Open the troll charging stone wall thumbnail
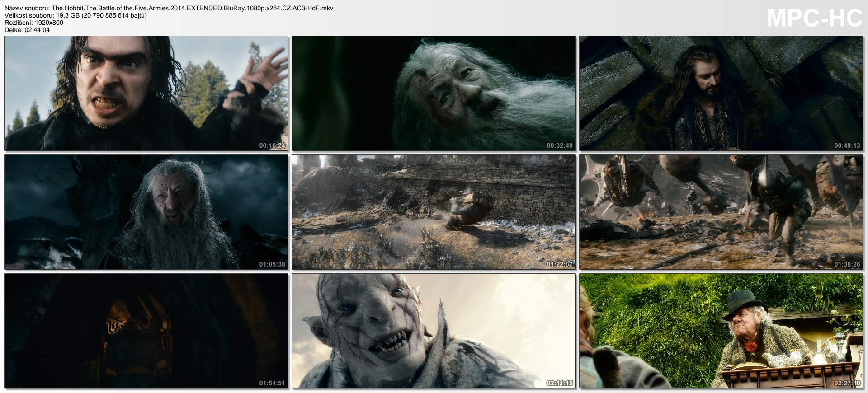Screen dimensions: 868x393 434,212
